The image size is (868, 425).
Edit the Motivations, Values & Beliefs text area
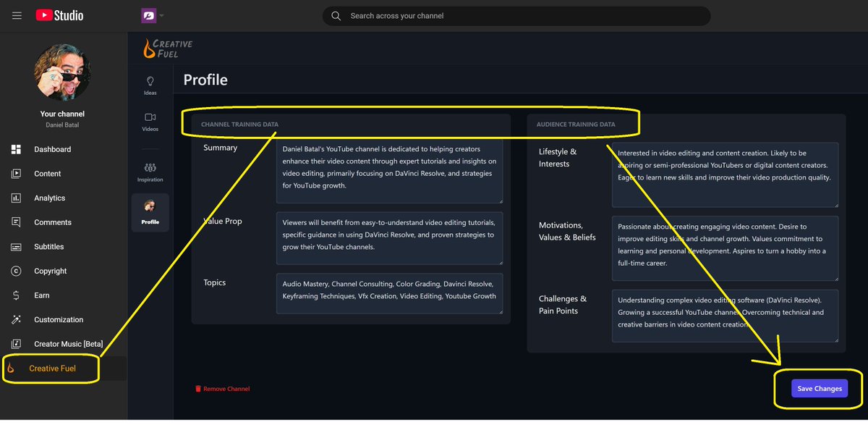click(x=725, y=248)
